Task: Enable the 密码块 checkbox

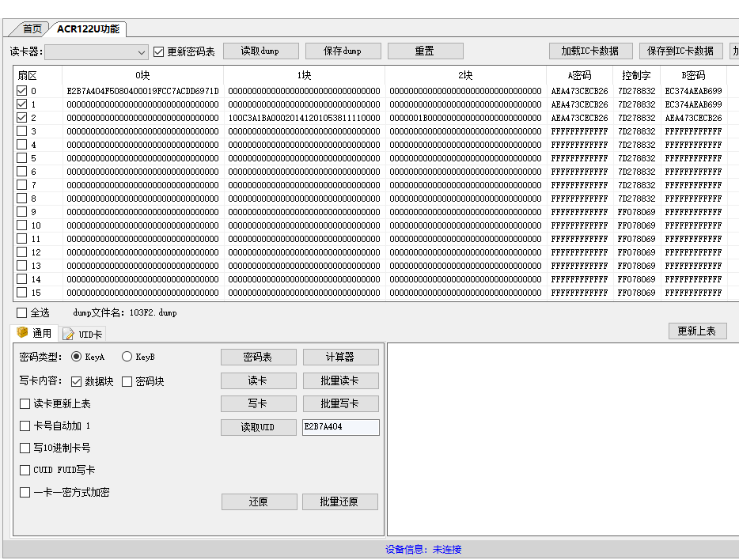Action: point(127,381)
